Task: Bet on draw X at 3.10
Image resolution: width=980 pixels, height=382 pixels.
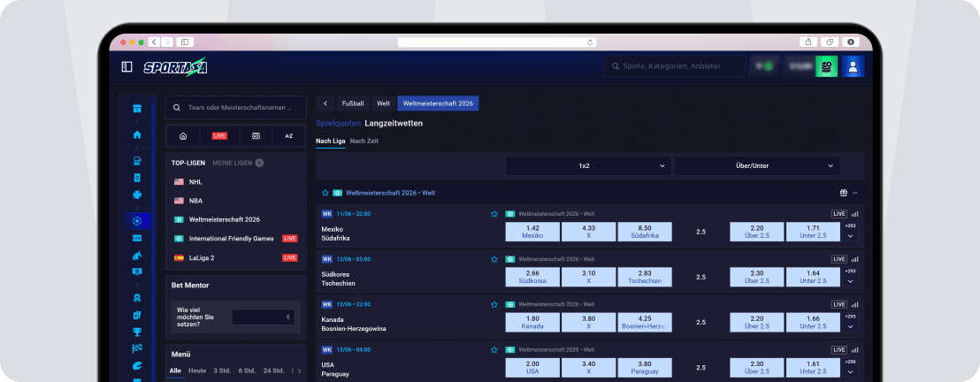Action: 589,277
